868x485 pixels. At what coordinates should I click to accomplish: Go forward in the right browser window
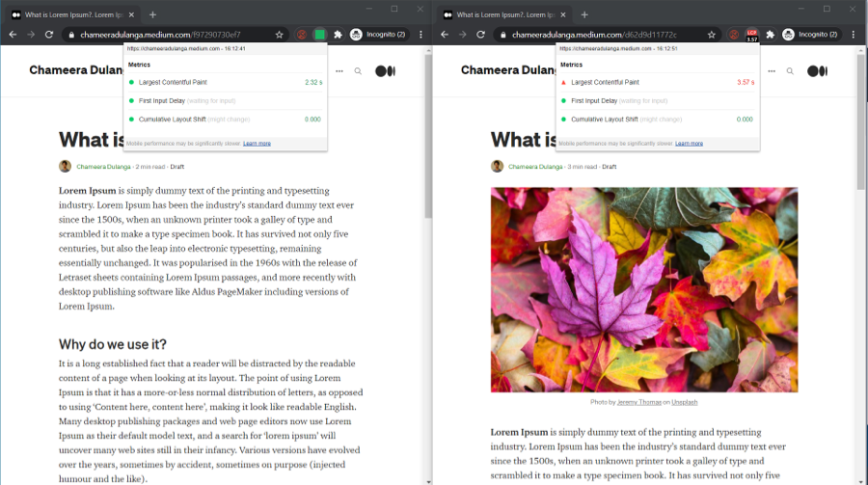click(463, 35)
